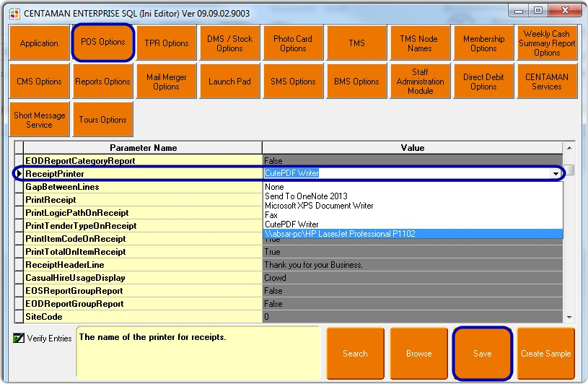Screen dimensions: 588x384
Task: Open DMS / Stock Options section
Action: (229, 43)
